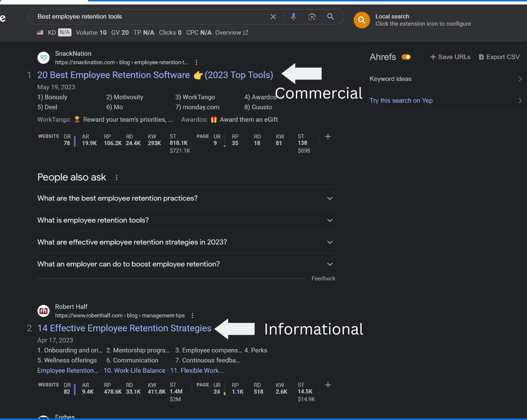Open the Overview external link
The image size is (527, 420).
coord(231,32)
